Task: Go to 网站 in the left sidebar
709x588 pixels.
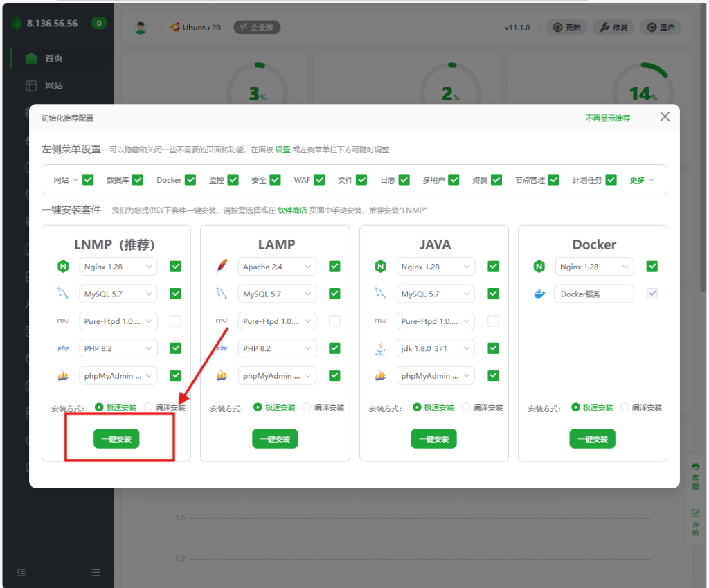Action: pos(53,86)
